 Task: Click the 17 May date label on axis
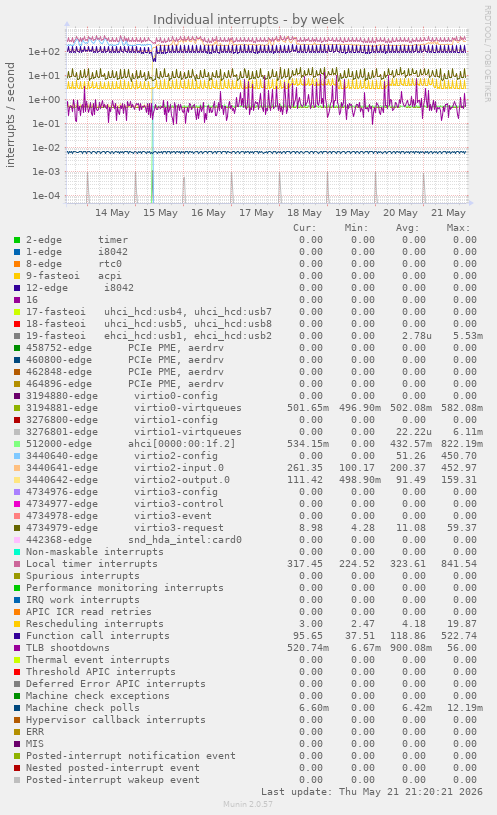[256, 213]
